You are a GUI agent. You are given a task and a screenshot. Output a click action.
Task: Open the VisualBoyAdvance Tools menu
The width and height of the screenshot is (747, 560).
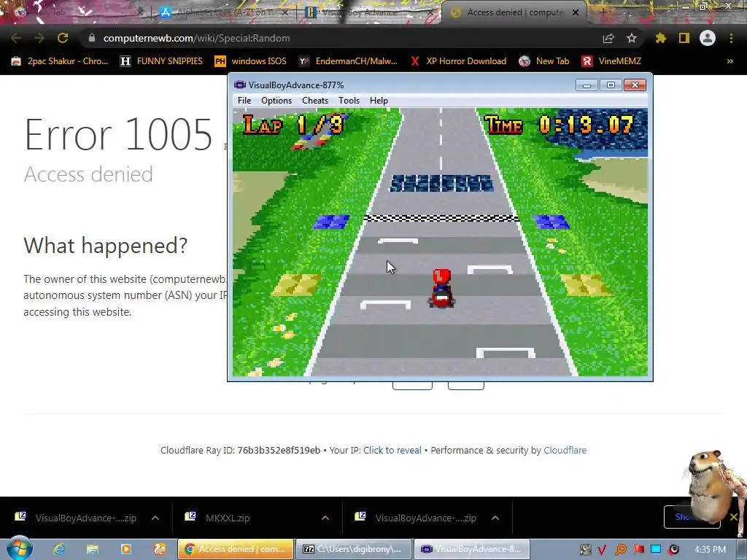349,101
